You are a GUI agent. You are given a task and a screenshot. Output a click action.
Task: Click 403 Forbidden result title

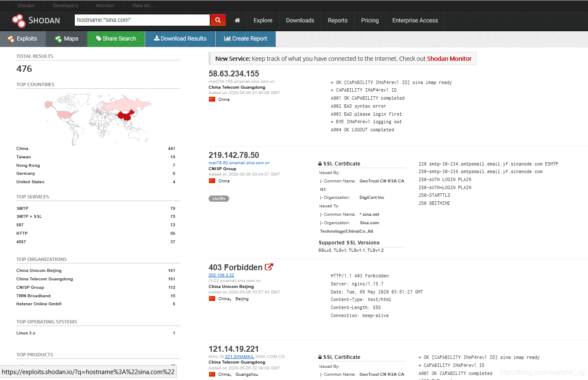pyautogui.click(x=236, y=267)
